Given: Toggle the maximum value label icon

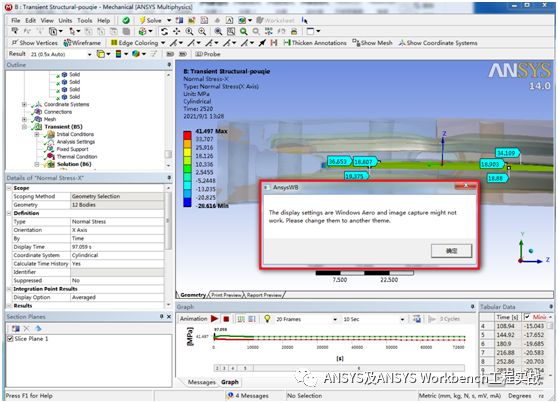Looking at the screenshot, I should [170, 54].
